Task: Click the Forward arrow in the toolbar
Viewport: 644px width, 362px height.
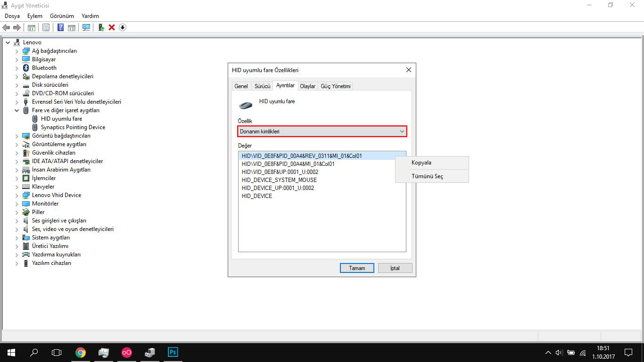Action: click(x=17, y=27)
